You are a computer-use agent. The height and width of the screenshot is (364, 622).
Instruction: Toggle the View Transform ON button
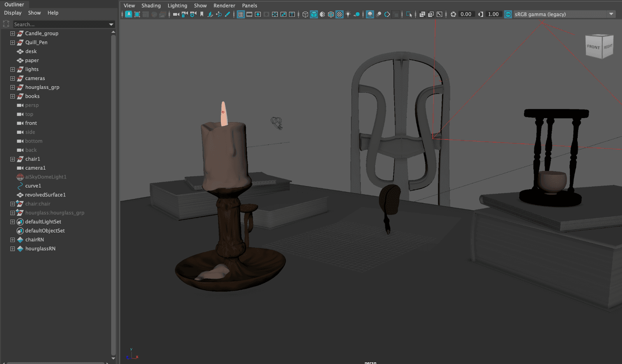click(x=508, y=14)
